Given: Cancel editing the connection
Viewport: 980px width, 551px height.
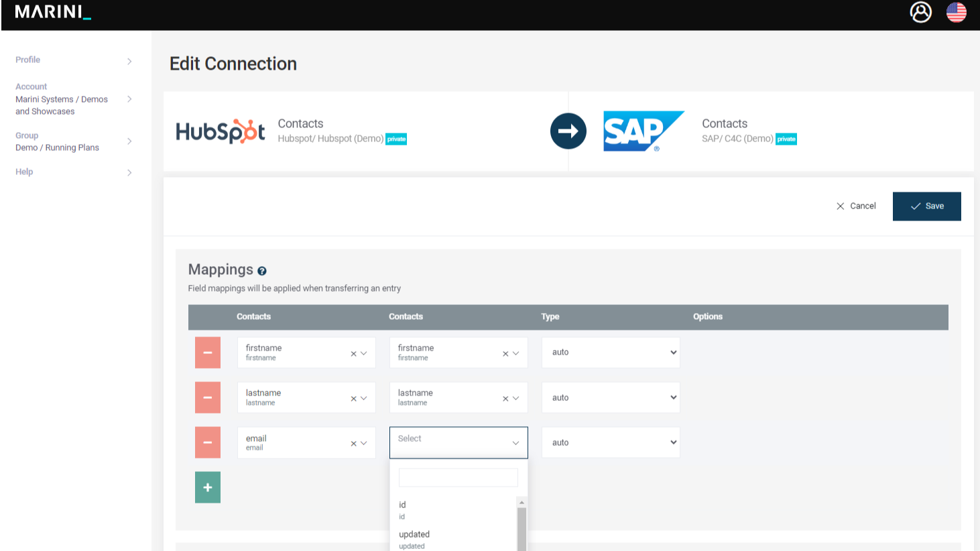Looking at the screenshot, I should [856, 206].
